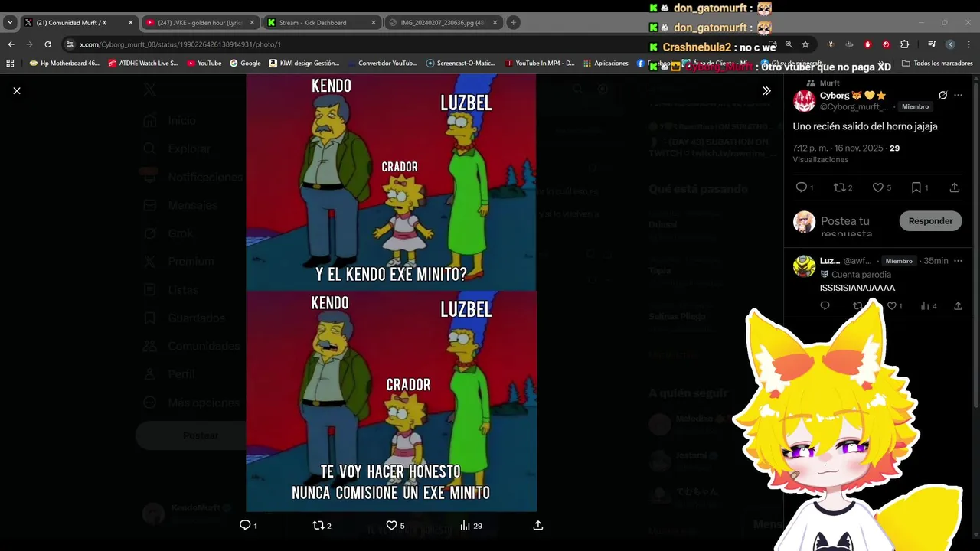Click the Simpsons meme image
The height and width of the screenshot is (551, 980).
point(391,292)
